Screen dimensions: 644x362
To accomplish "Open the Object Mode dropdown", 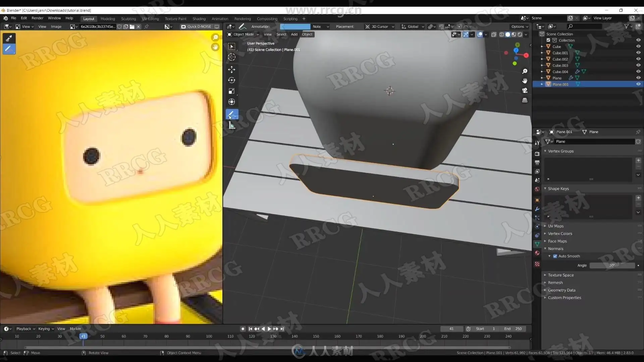I will (244, 34).
